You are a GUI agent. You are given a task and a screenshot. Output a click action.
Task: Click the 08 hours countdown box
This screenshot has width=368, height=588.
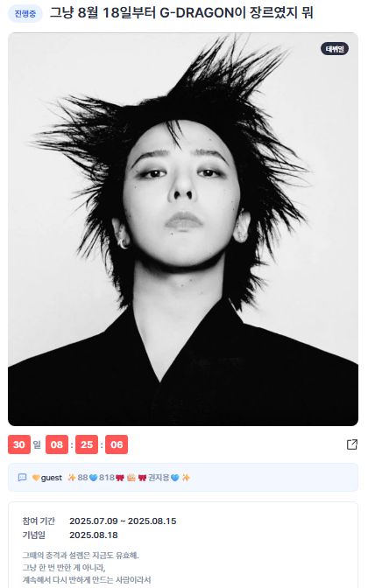(x=57, y=444)
